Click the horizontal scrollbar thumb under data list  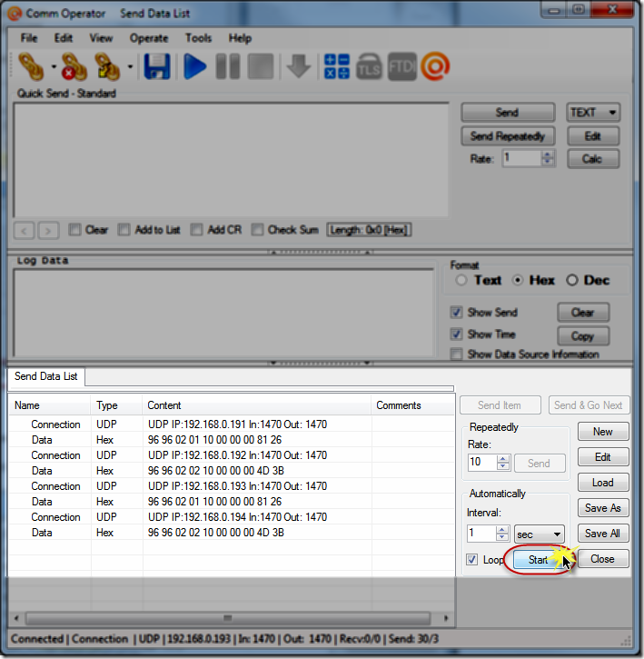[x=228, y=618]
